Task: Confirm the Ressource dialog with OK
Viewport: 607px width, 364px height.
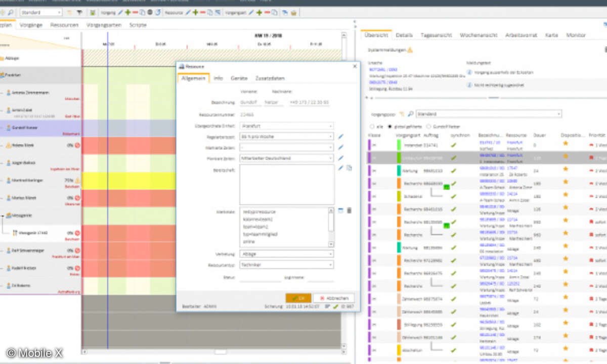Action: tap(298, 298)
